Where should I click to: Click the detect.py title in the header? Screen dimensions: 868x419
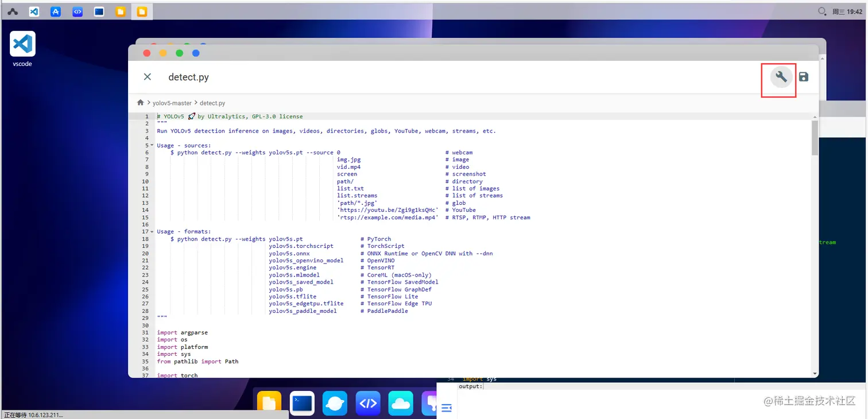click(188, 77)
